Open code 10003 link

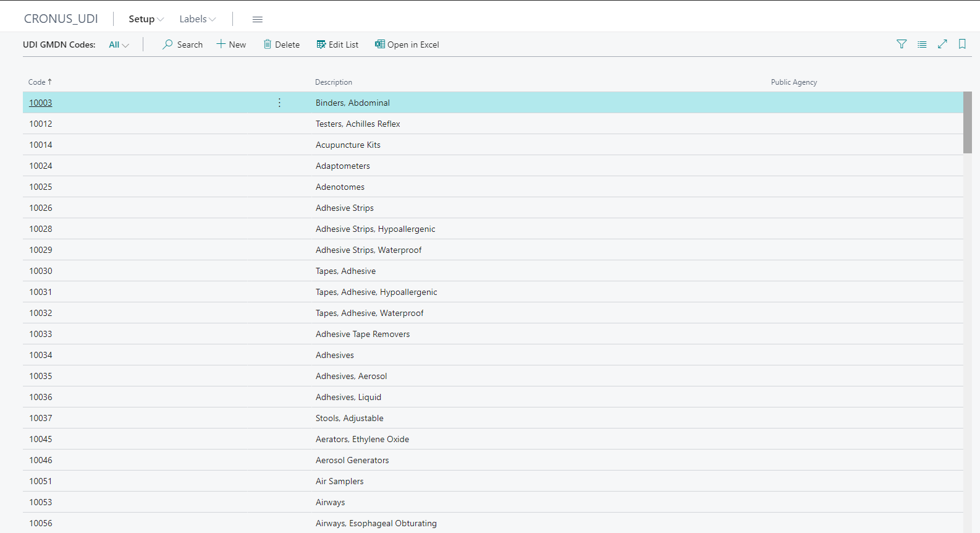pos(41,103)
